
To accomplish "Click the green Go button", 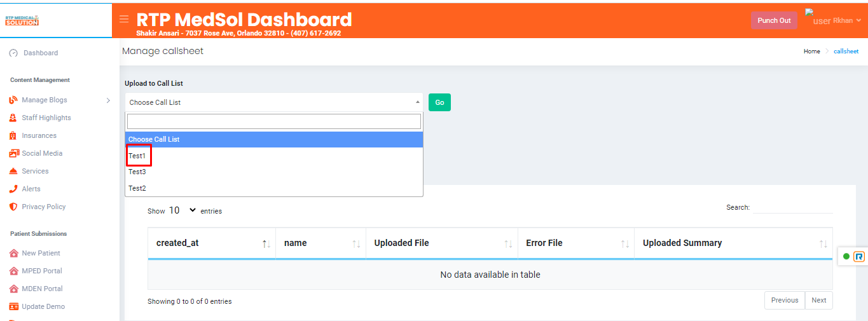I will click(x=439, y=102).
